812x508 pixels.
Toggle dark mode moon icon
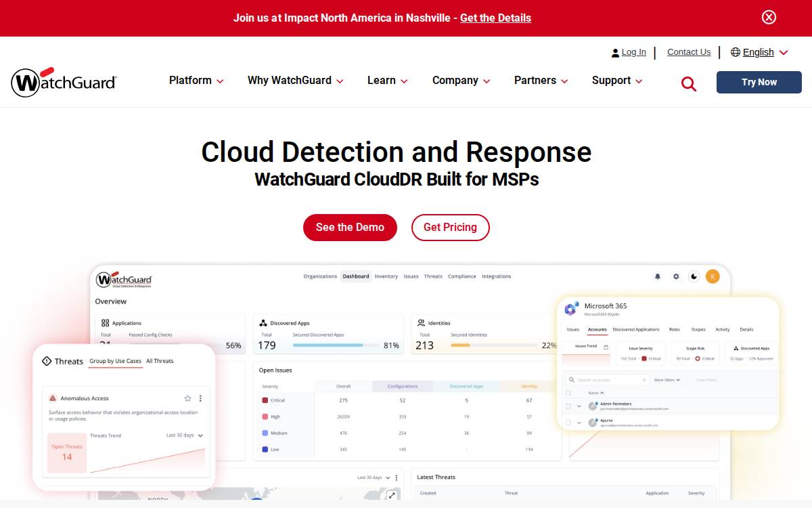[x=694, y=276]
